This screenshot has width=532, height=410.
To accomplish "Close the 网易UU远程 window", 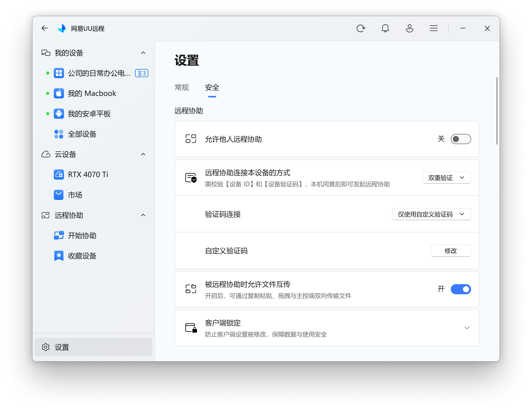I will 487,28.
